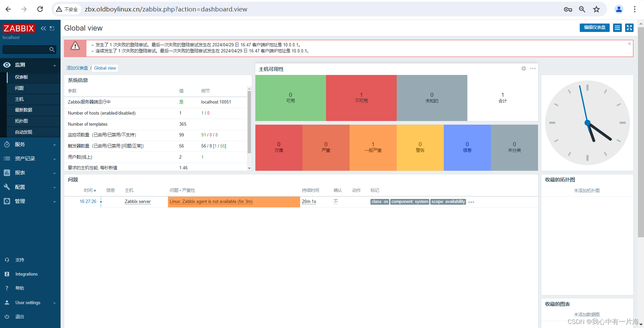Image resolution: width=644 pixels, height=328 pixels.
Task: Click the 配置 wrench icon
Action: tap(7, 187)
